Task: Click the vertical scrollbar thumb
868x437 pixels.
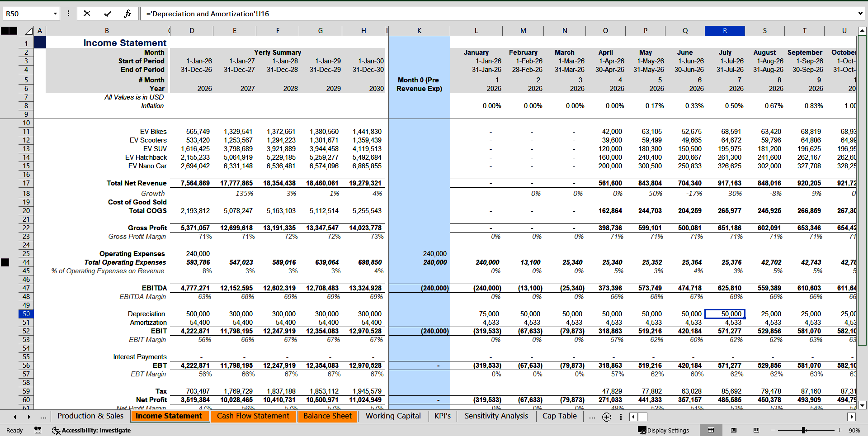Action: coord(862,190)
